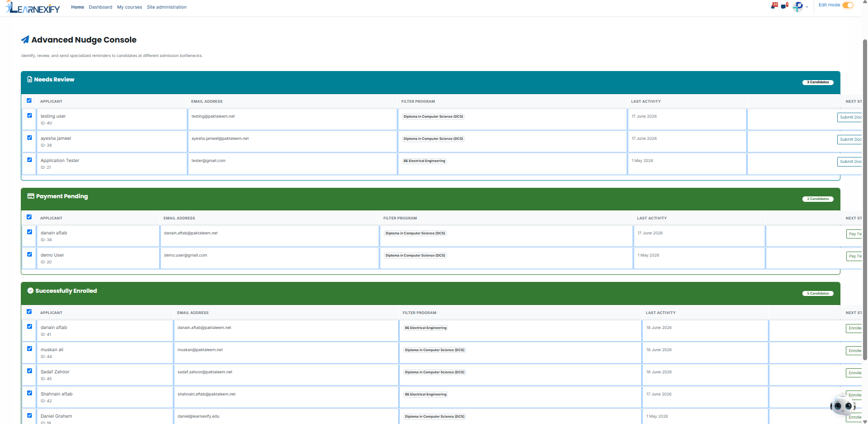Click email demo.user@gmail.com
Viewport: 868px width, 424px height.
tap(186, 255)
